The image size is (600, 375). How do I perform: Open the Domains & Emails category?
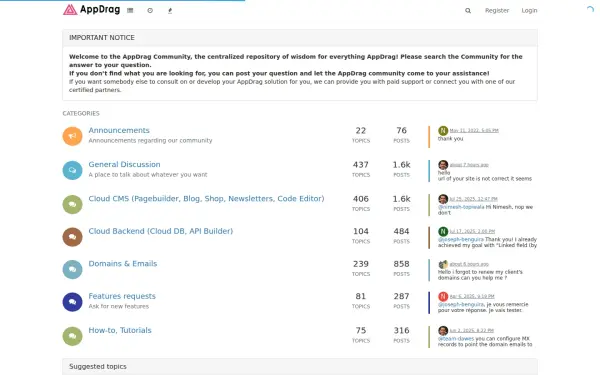(123, 264)
